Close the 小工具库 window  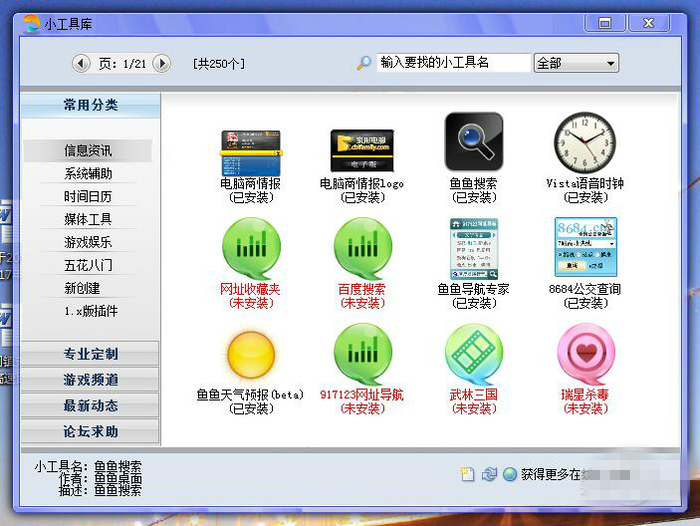click(649, 23)
